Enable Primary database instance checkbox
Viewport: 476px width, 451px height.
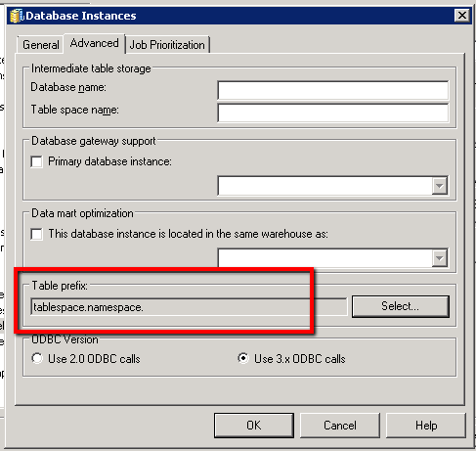pos(36,161)
